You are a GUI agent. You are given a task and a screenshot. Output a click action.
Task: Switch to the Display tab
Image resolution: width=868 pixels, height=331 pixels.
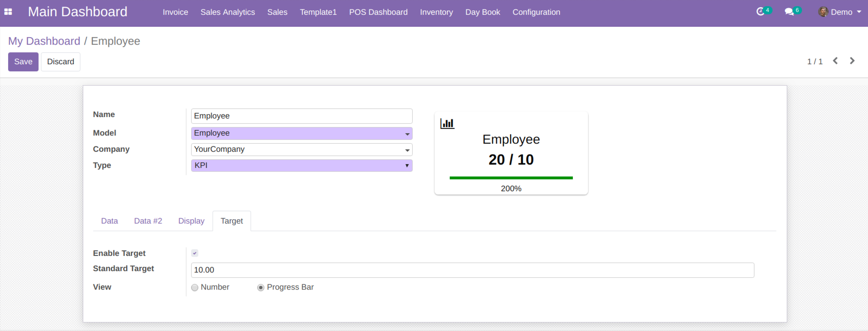click(x=191, y=221)
